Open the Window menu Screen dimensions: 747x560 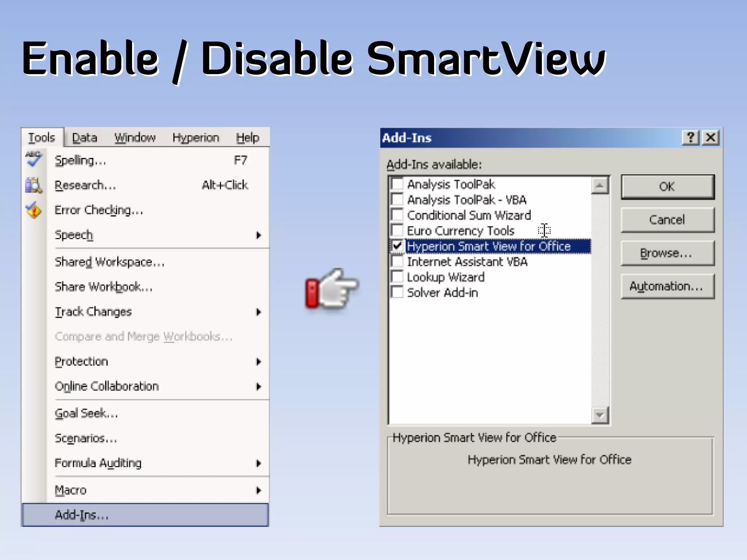tap(135, 137)
